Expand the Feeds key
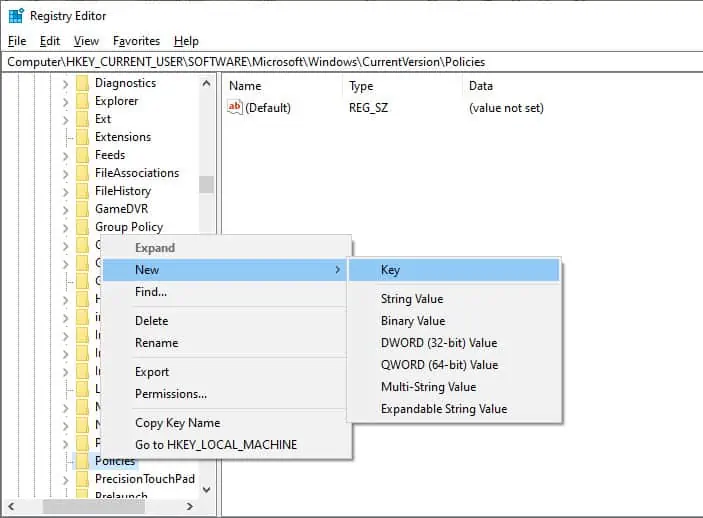 click(x=65, y=156)
